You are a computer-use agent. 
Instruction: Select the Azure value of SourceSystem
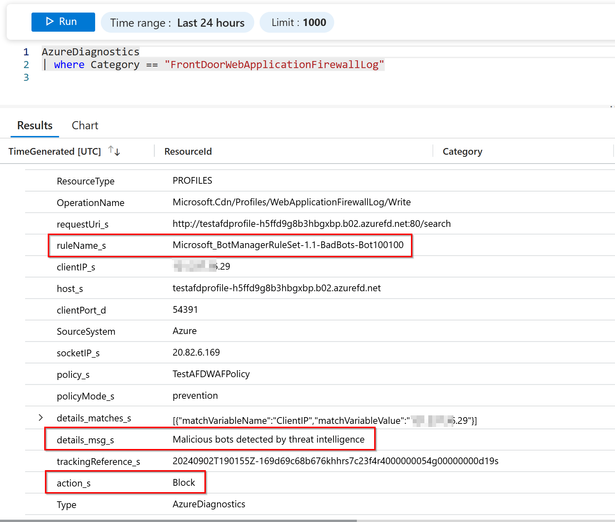pyautogui.click(x=184, y=331)
